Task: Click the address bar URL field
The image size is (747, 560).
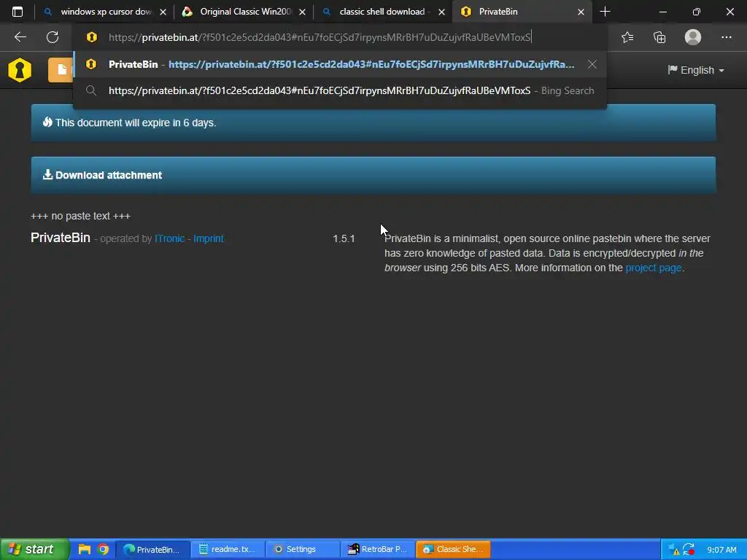Action: point(320,37)
